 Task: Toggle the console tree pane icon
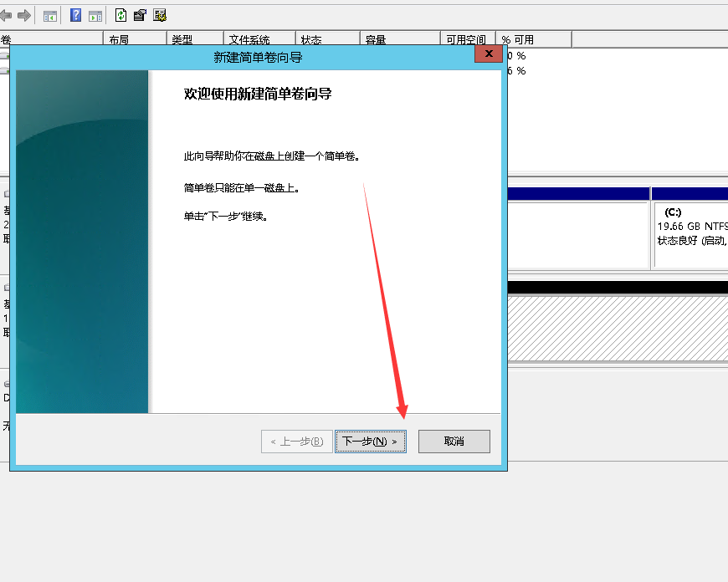click(50, 15)
